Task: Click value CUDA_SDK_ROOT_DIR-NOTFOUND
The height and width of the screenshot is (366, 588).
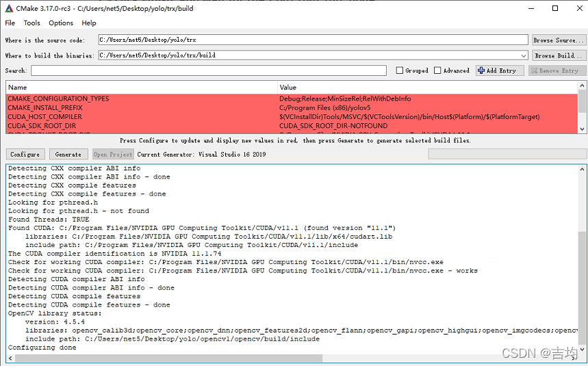Action: (333, 125)
